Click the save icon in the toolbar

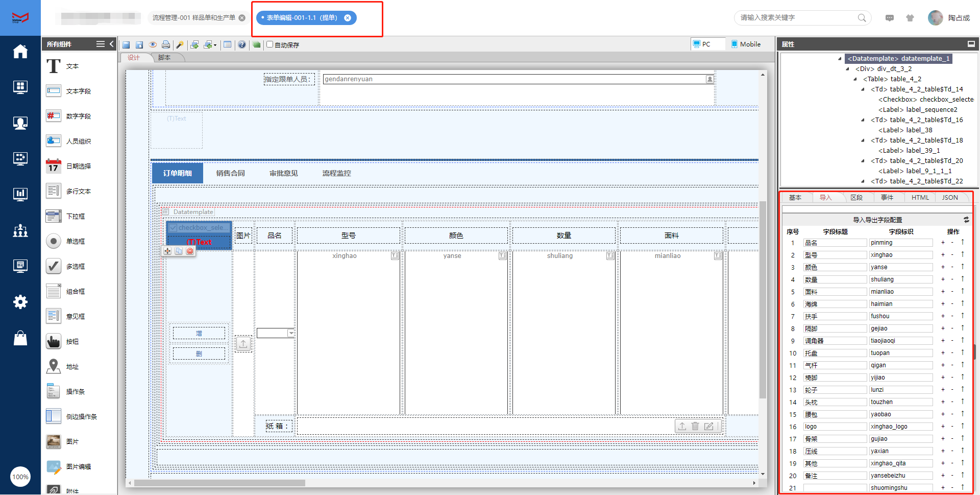click(126, 45)
